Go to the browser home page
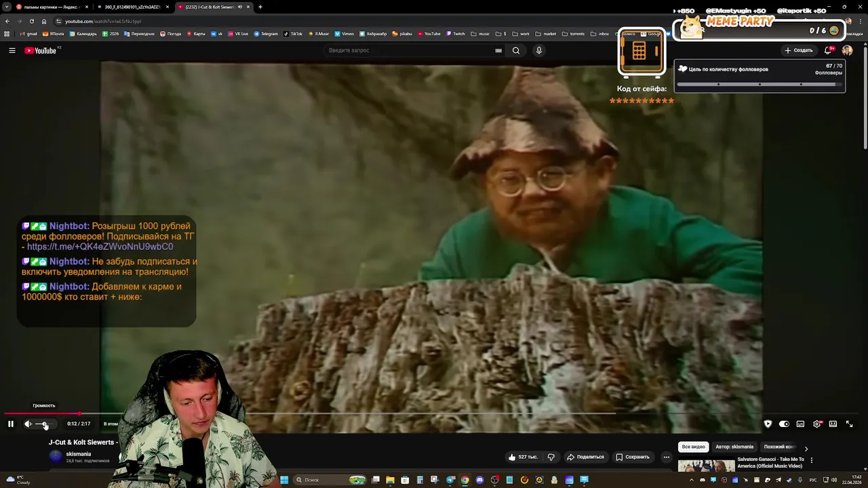The image size is (868, 488). [x=44, y=21]
